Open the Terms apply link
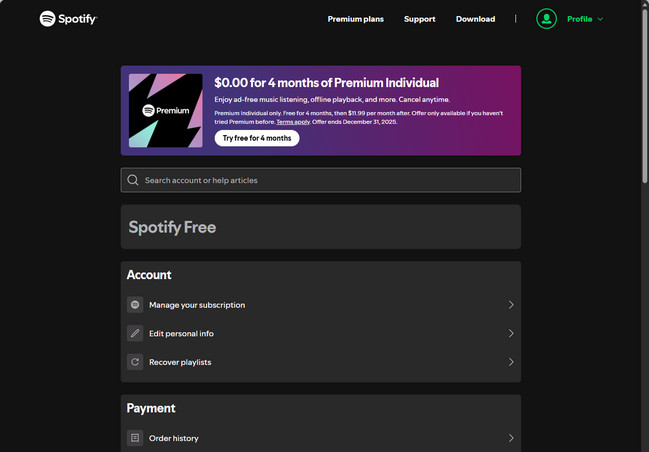 [x=293, y=122]
